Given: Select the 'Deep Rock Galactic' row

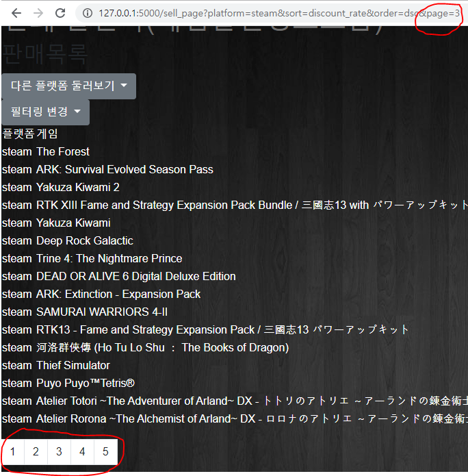Looking at the screenshot, I should coord(68,240).
